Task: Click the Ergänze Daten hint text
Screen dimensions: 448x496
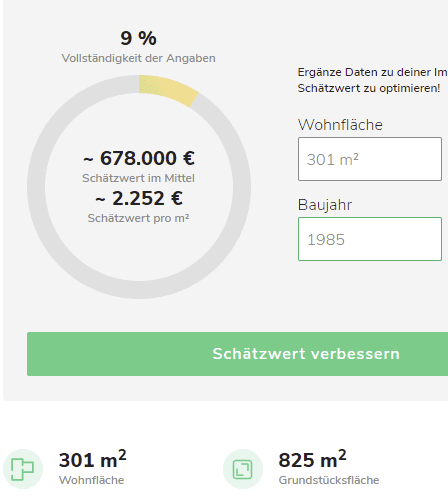Action: (372, 80)
